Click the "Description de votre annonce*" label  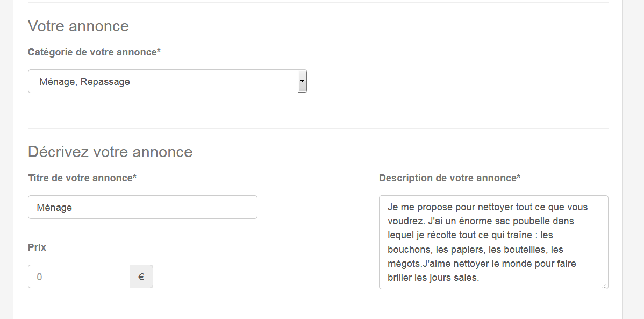coord(449,178)
